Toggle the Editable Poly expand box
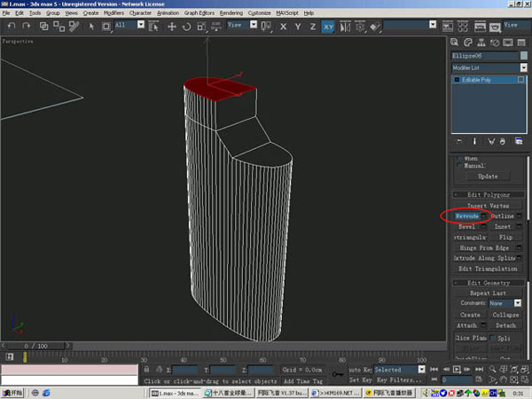 (458, 80)
